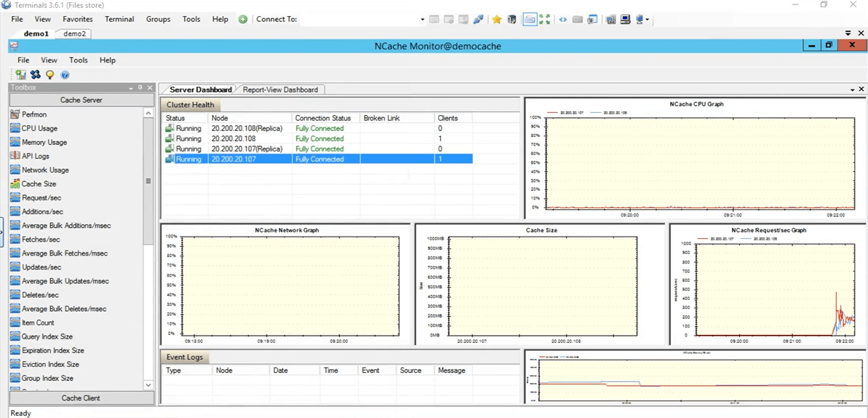Click the Connect To input field
This screenshot has height=418, width=868.
click(x=359, y=20)
